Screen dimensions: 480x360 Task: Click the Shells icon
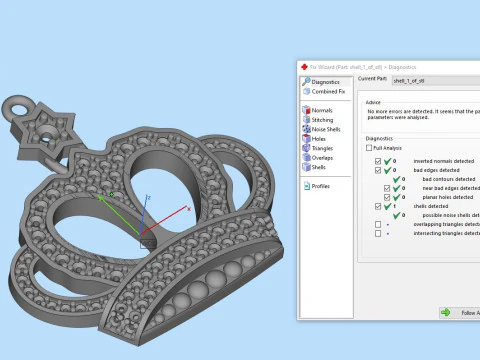point(306,167)
